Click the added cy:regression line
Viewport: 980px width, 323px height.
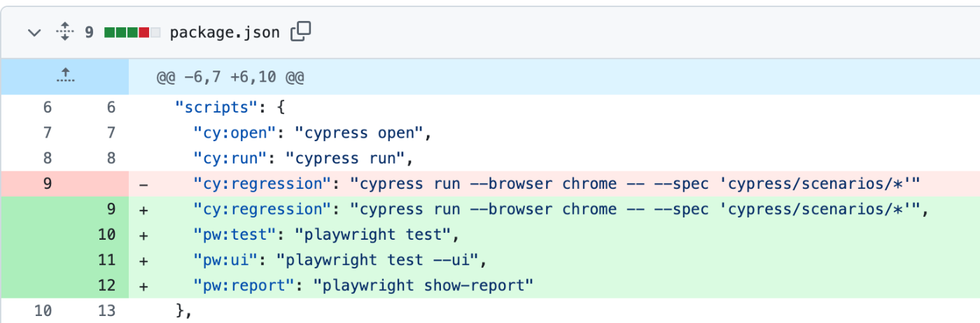(554, 209)
